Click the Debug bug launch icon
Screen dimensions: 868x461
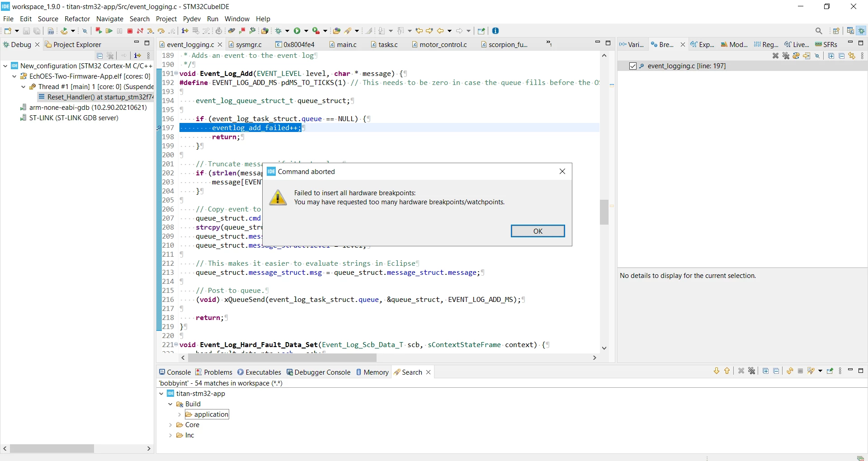point(278,31)
